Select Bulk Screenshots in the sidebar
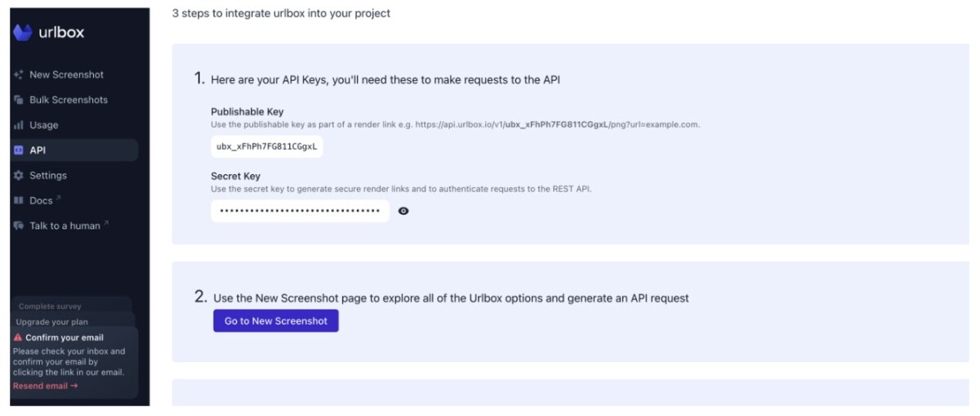The image size is (980, 416). pyautogui.click(x=69, y=100)
